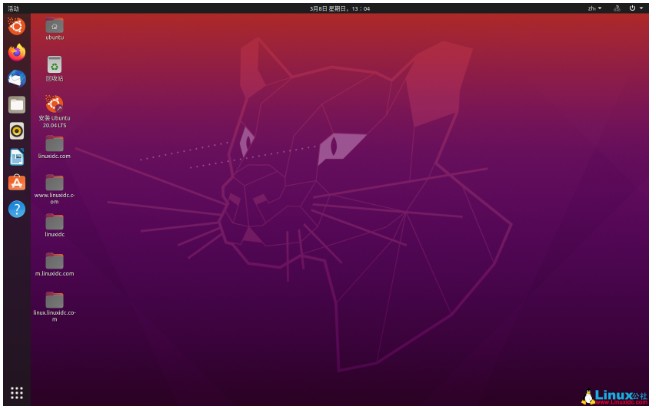Select the folder named linuxidc
The height and width of the screenshot is (408, 656).
click(x=54, y=226)
